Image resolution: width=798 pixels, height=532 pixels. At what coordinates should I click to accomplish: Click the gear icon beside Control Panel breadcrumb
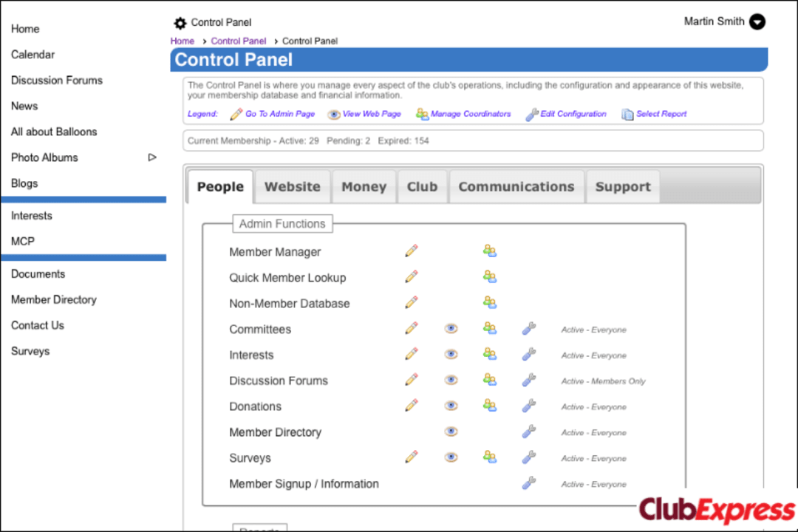pyautogui.click(x=180, y=23)
